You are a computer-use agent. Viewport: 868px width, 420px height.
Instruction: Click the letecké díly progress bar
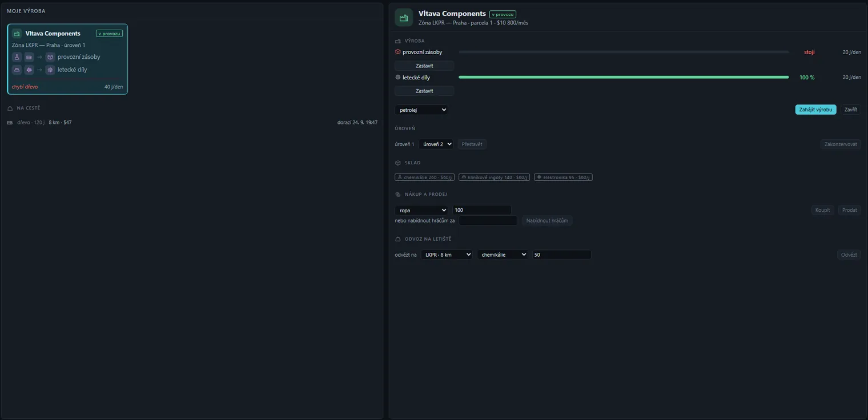pos(624,77)
